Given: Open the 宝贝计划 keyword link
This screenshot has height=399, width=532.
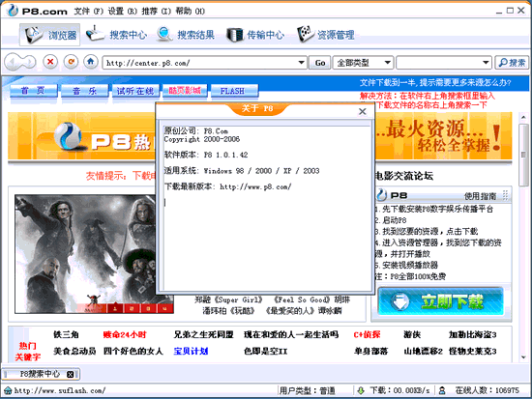Looking at the screenshot, I should click(x=191, y=351).
